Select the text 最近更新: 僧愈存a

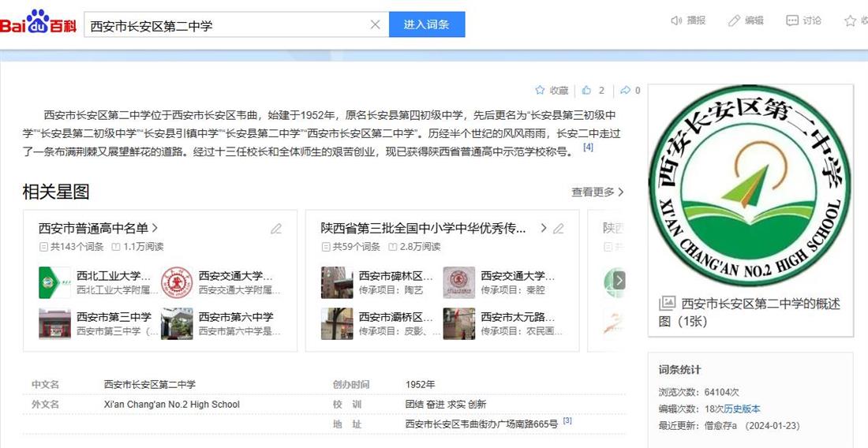(x=698, y=425)
